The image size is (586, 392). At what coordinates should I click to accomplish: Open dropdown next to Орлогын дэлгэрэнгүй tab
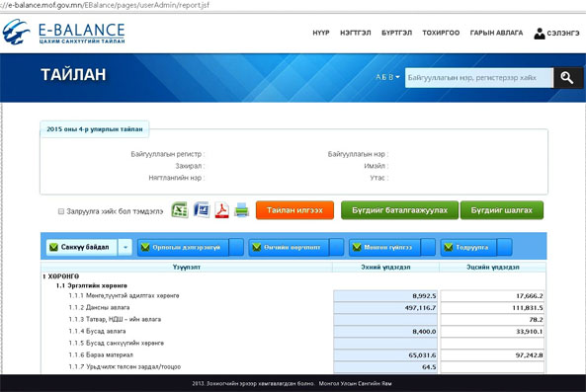point(236,247)
